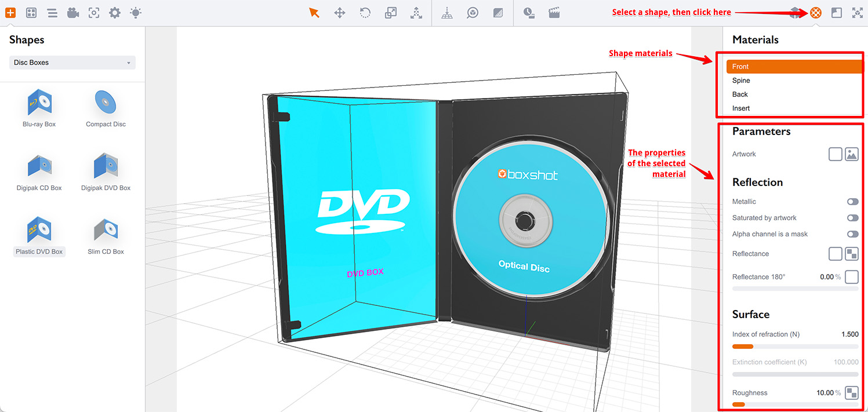Open the settings gear icon

(x=115, y=12)
